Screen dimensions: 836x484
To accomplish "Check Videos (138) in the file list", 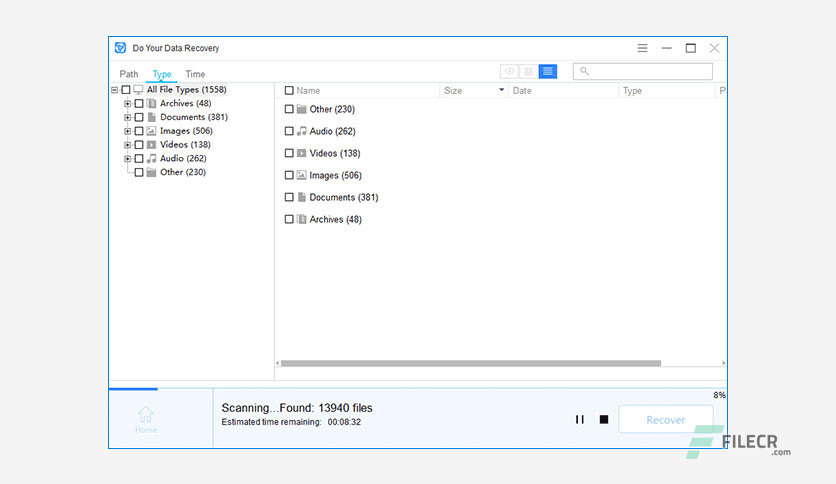I will 289,154.
